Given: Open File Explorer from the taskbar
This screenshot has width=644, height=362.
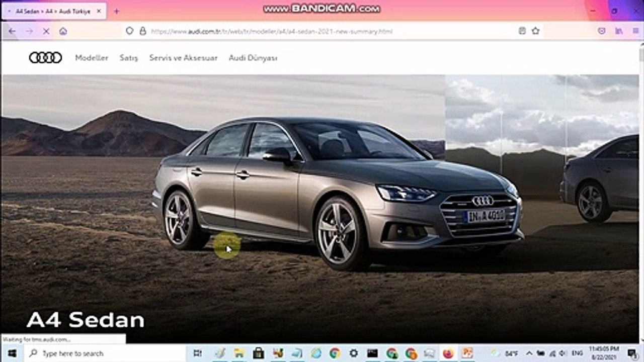Looking at the screenshot, I should point(239,353).
